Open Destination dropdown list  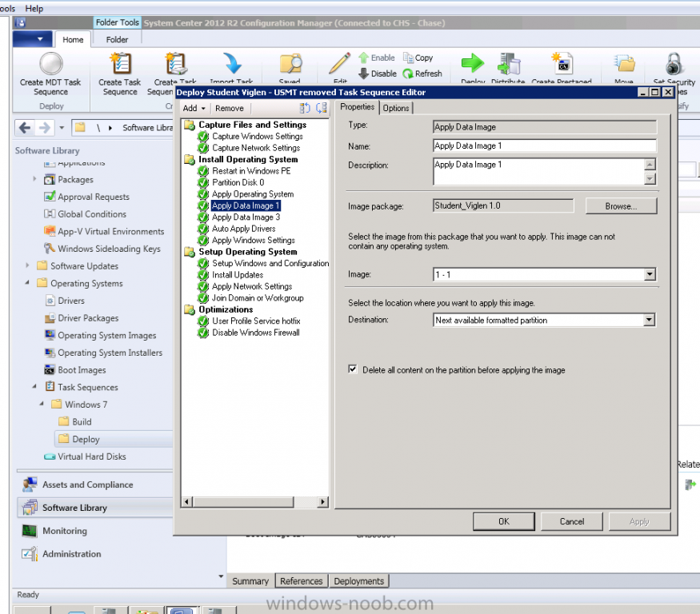tap(650, 320)
